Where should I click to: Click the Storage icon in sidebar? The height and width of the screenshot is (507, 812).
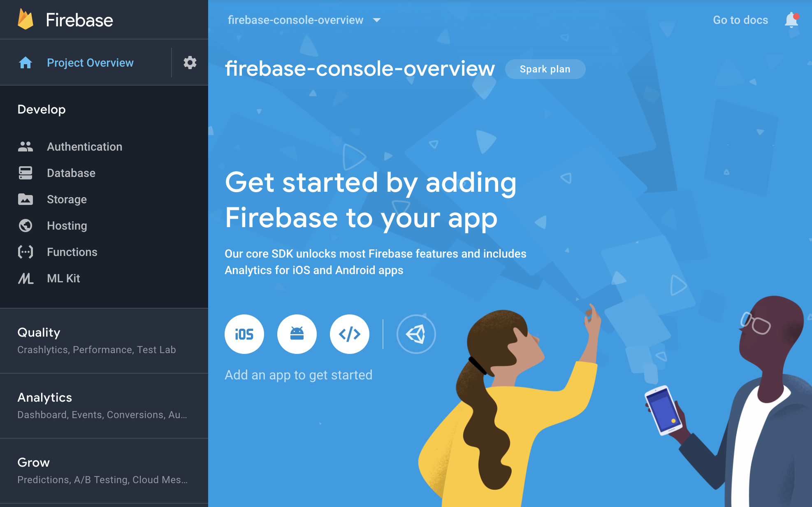point(24,199)
